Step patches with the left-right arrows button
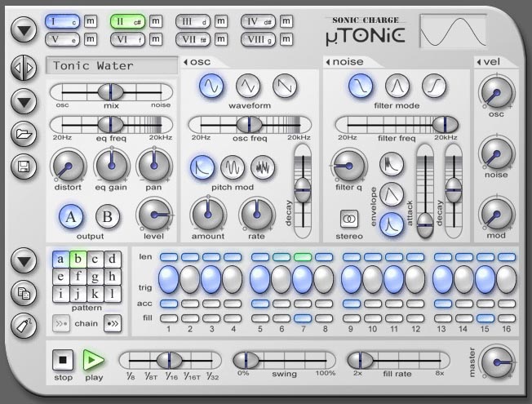Viewport: 532px width, 404px height. tap(24, 68)
